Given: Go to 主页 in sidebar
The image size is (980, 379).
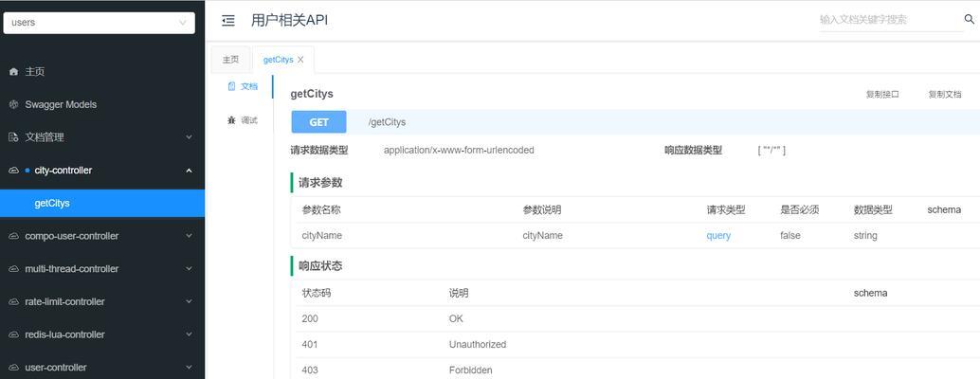Looking at the screenshot, I should click(101, 72).
